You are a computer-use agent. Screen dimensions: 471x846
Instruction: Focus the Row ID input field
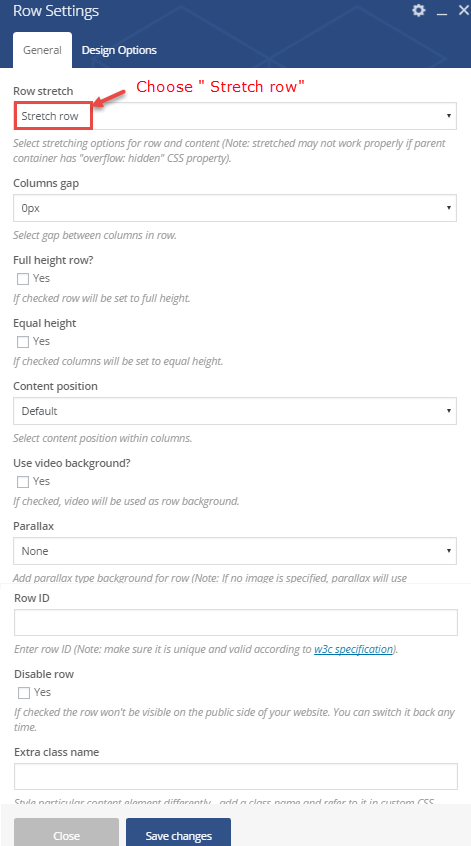[x=236, y=623]
